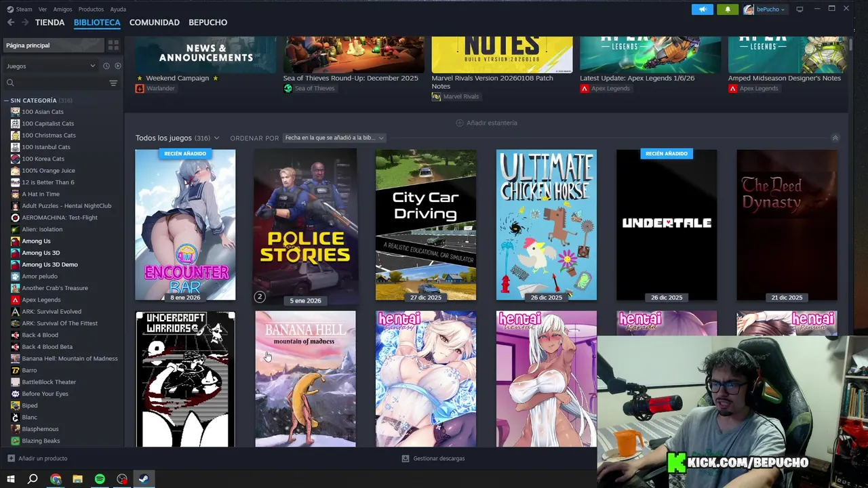Open library filter options icon
This screenshot has height=488, width=868.
[x=113, y=83]
